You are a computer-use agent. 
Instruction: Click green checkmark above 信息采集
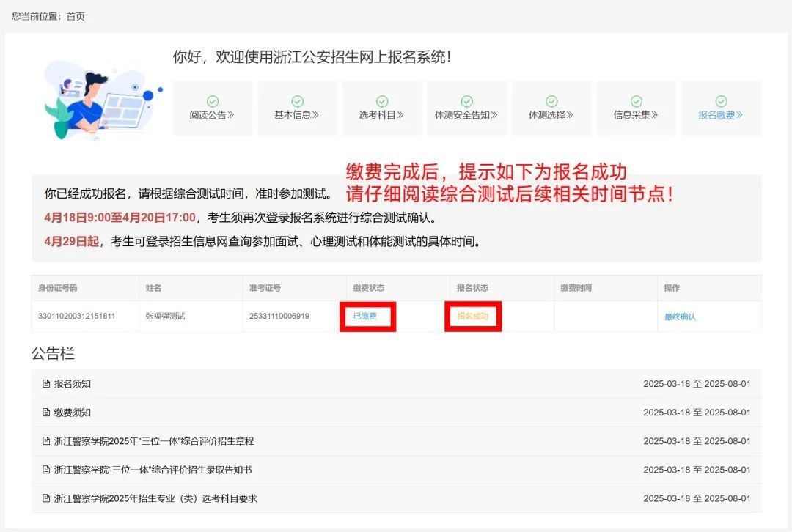point(637,101)
